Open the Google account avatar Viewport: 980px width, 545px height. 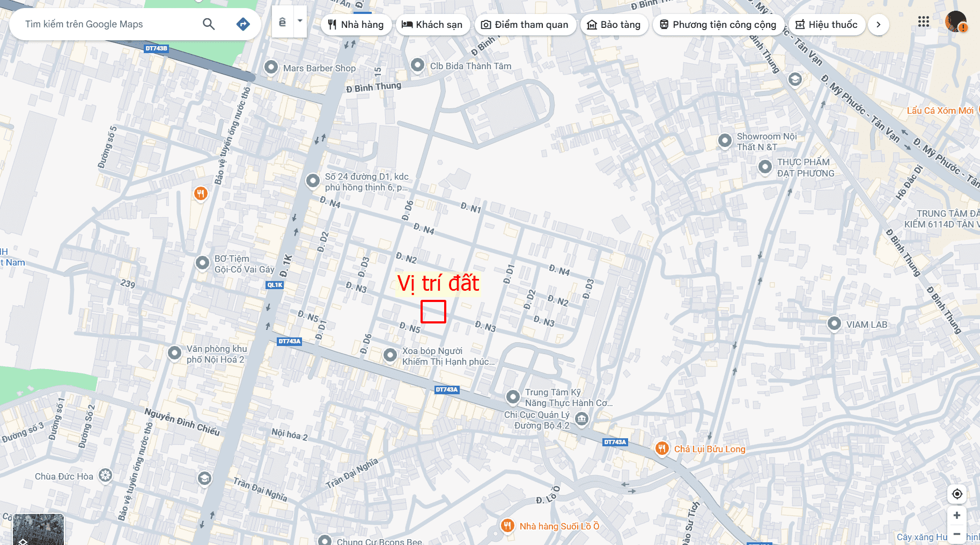(x=955, y=22)
